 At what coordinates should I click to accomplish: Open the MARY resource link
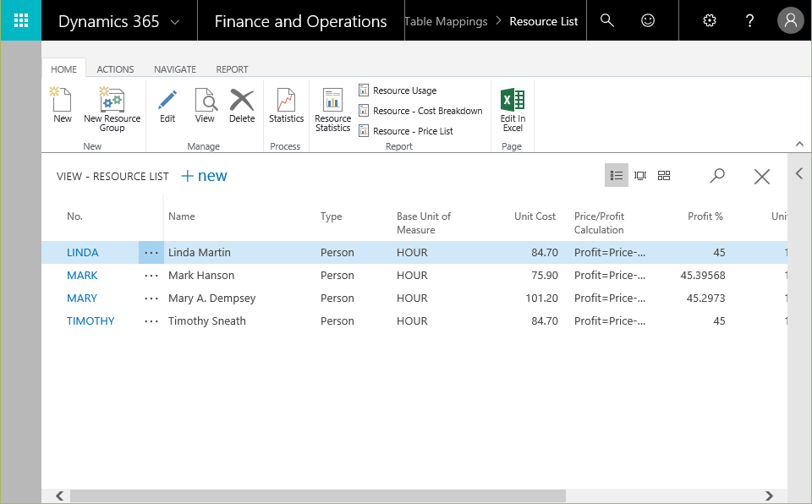[82, 298]
